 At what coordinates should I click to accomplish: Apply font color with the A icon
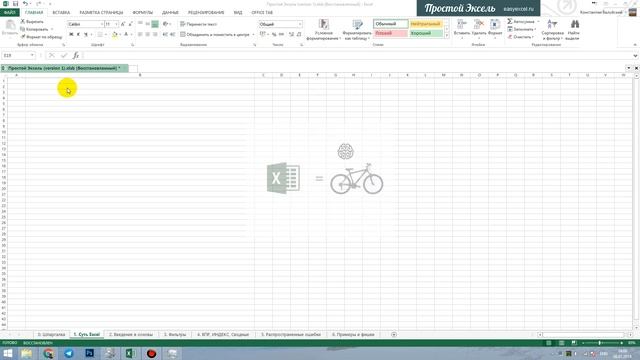pos(126,35)
